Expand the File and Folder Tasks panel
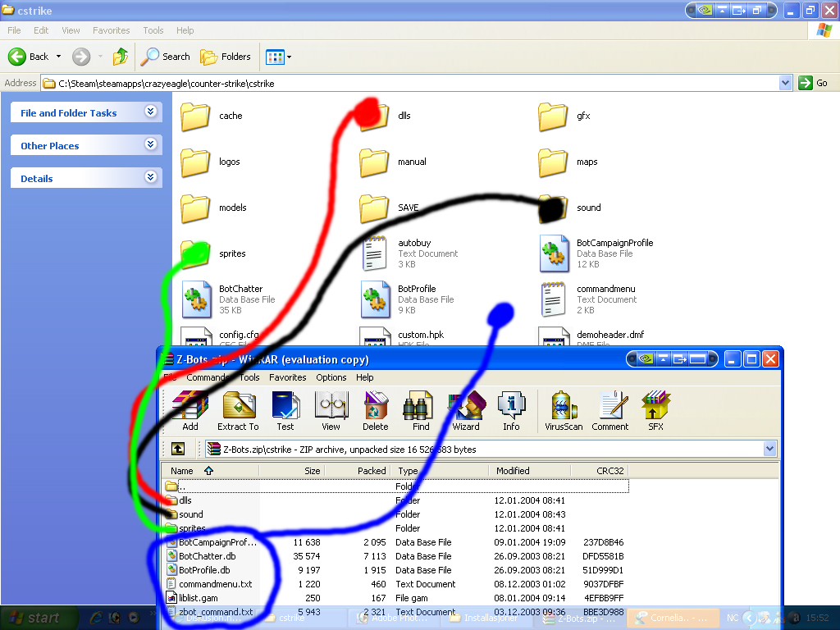Screen dimensions: 840x630 coord(151,112)
